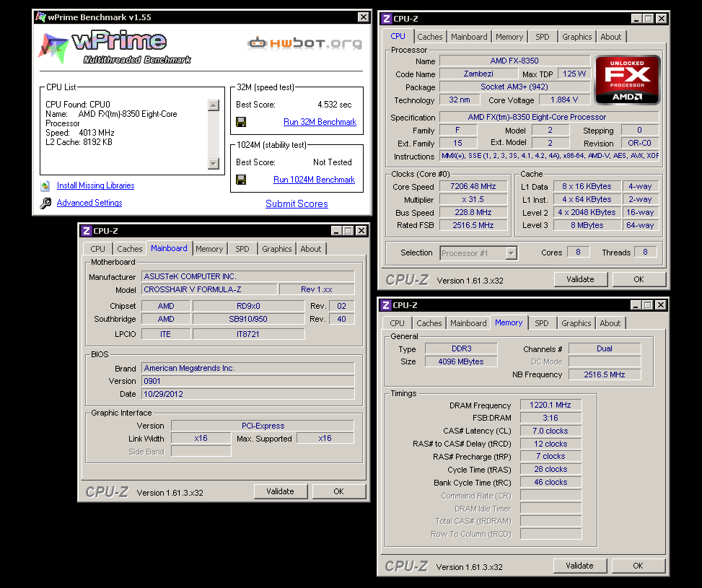The width and height of the screenshot is (702, 588).
Task: Switch to SPD tab in top-right CPU-Z window
Action: point(543,37)
